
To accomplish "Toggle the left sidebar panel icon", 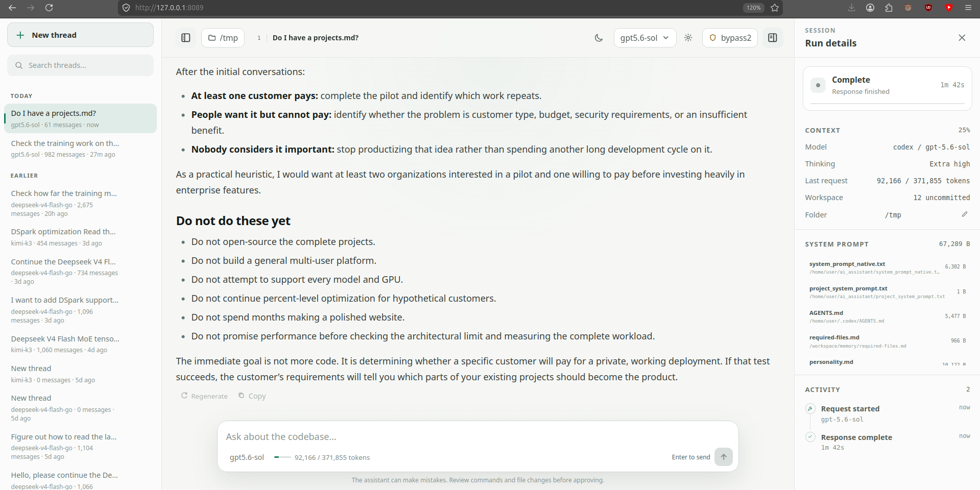I will 186,38.
